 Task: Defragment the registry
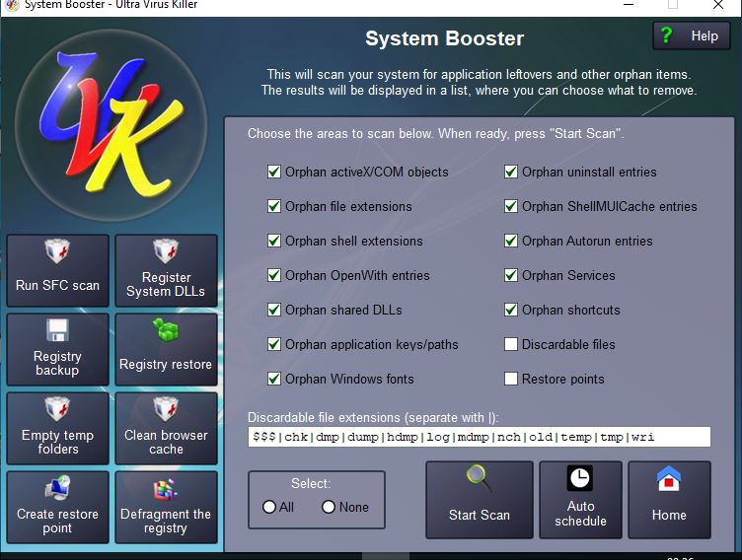[x=166, y=507]
